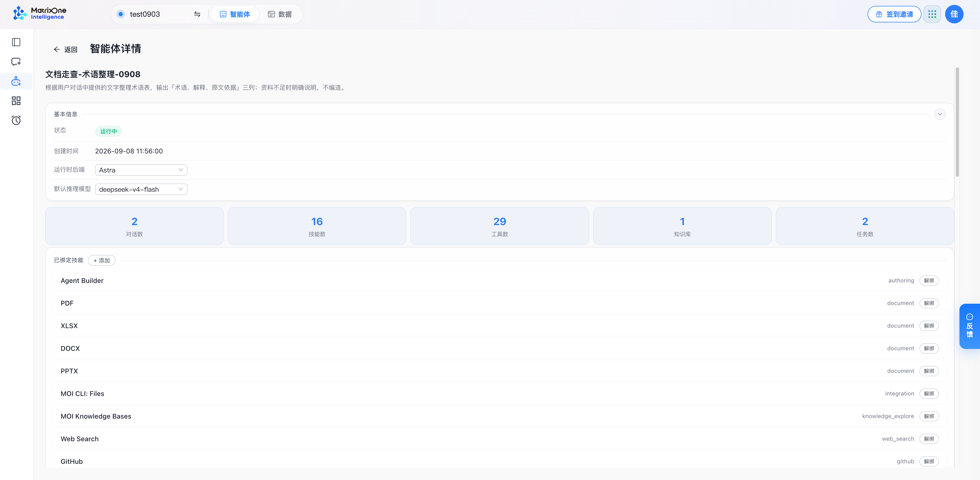Click the + 添加 skill button
Image resolution: width=980 pixels, height=480 pixels.
[102, 260]
